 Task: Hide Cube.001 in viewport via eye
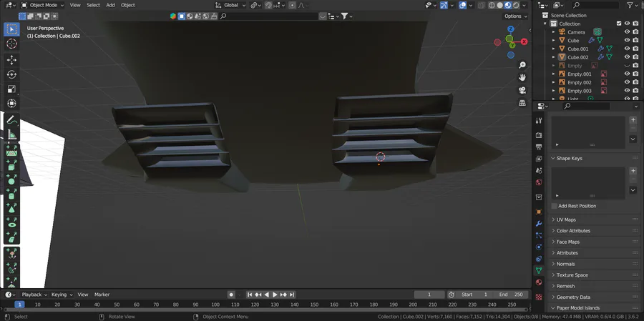(x=627, y=49)
